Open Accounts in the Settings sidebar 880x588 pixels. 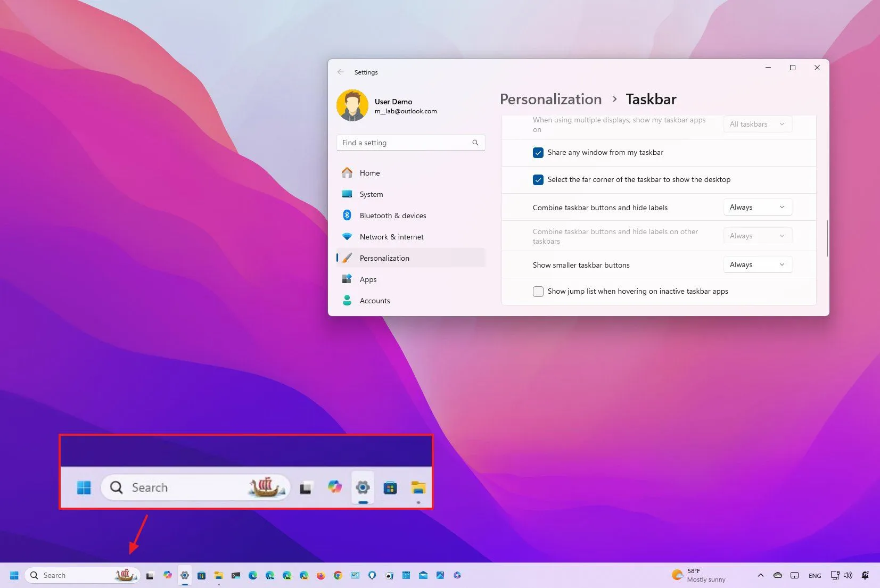coord(411,301)
